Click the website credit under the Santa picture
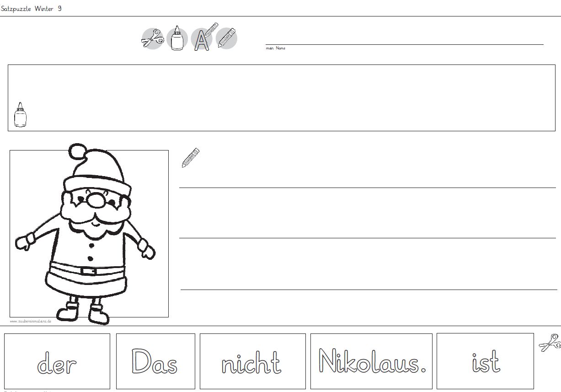 (30, 321)
